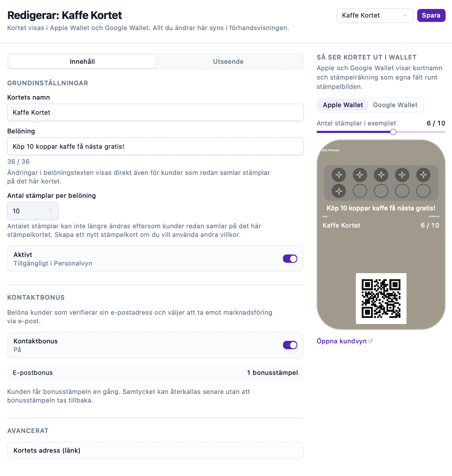Screen dimensions: 452x476
Task: Click the second star stamp in top row
Action: (x=360, y=175)
